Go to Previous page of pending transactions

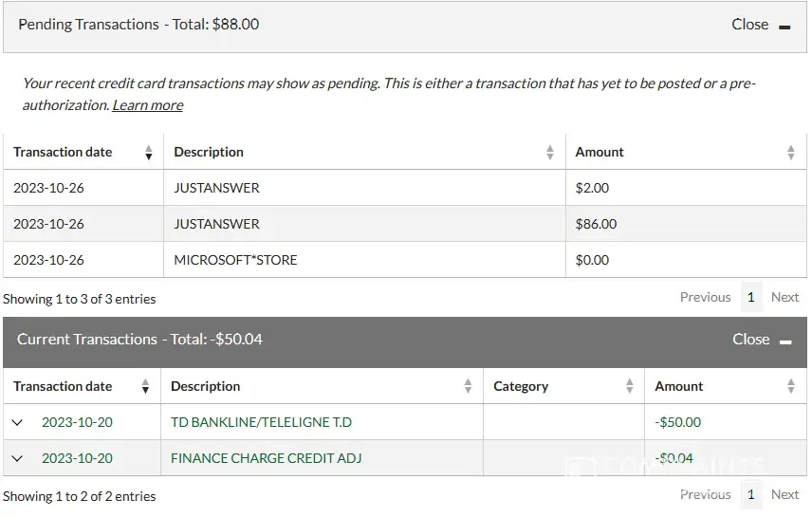point(705,298)
